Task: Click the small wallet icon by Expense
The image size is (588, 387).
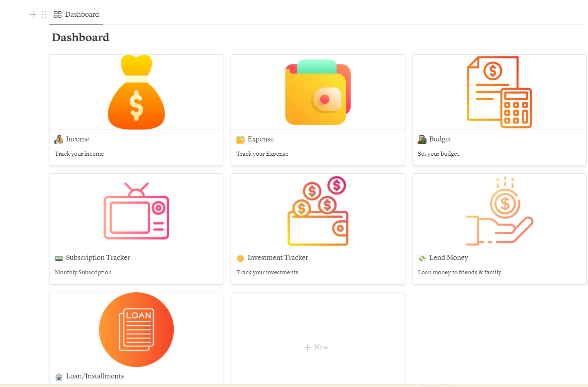Action: pyautogui.click(x=240, y=140)
